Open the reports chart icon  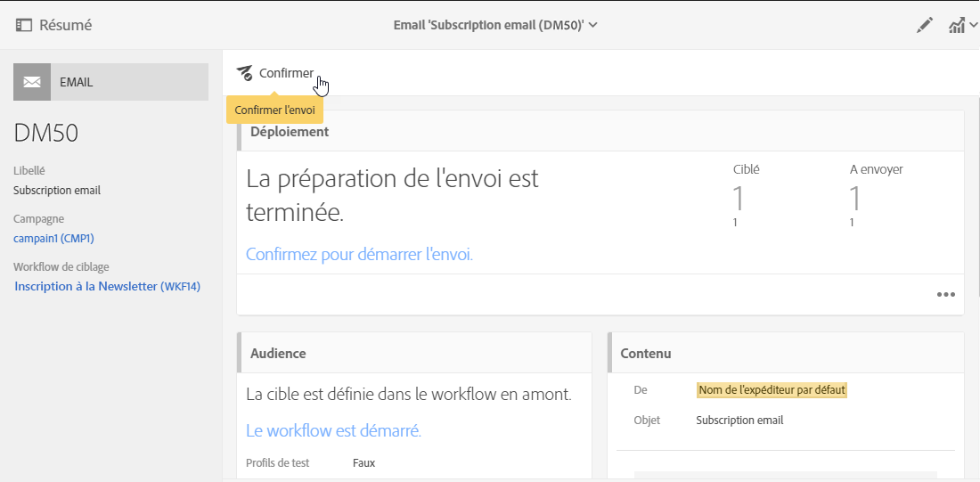point(956,26)
